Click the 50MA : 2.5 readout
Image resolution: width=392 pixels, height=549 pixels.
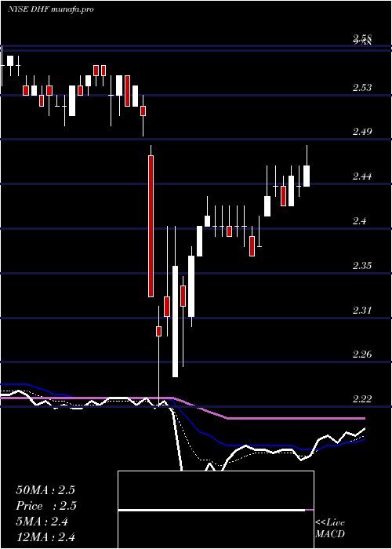tap(45, 490)
